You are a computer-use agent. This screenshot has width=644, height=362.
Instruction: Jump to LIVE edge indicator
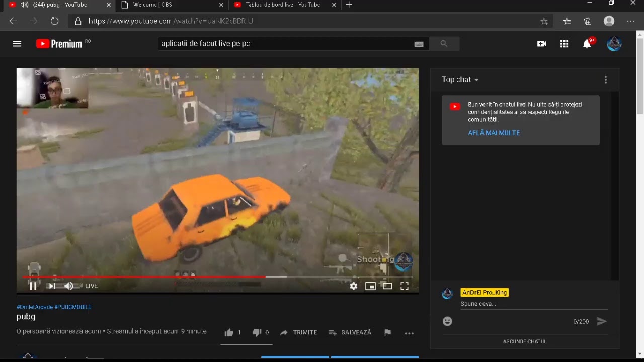pos(91,286)
